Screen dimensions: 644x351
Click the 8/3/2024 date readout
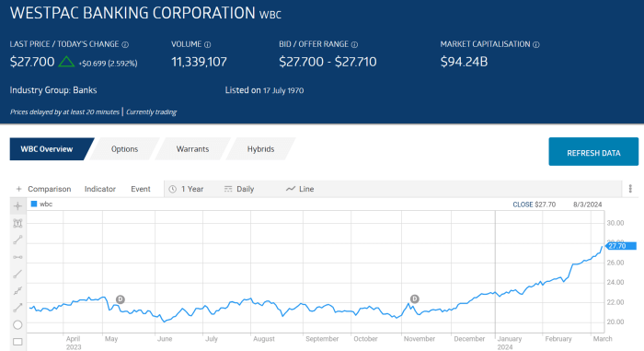click(587, 205)
